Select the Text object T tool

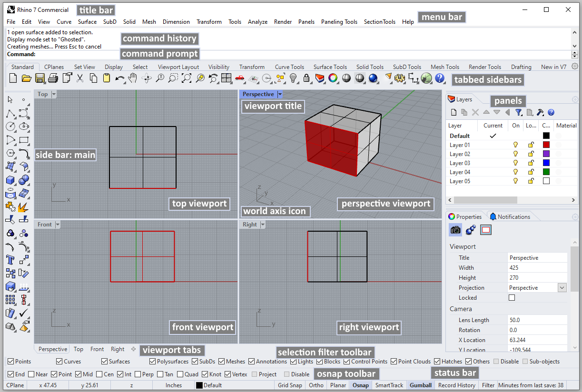(10, 260)
